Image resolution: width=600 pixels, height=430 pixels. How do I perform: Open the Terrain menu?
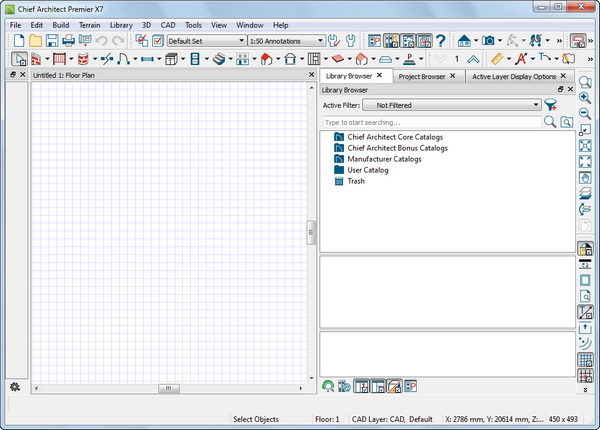point(90,24)
